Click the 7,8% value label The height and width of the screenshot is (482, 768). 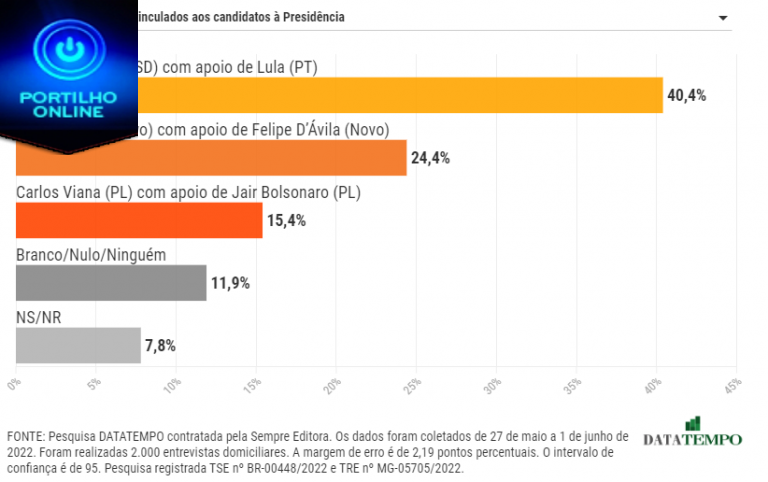click(x=161, y=346)
